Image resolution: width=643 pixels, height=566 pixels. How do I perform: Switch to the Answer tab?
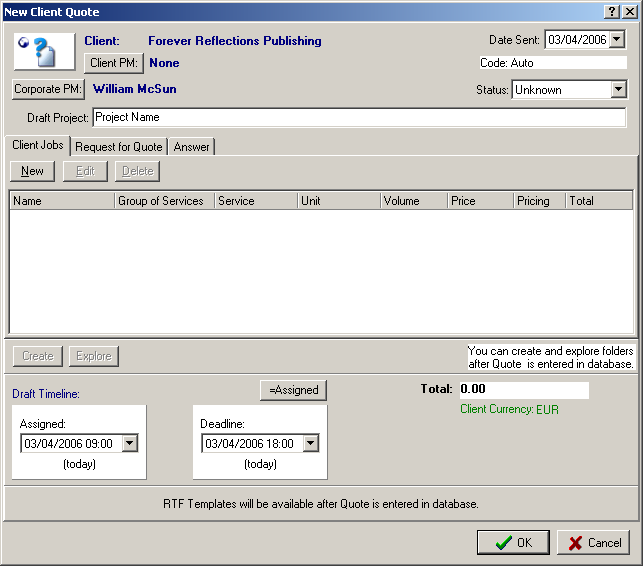click(191, 147)
